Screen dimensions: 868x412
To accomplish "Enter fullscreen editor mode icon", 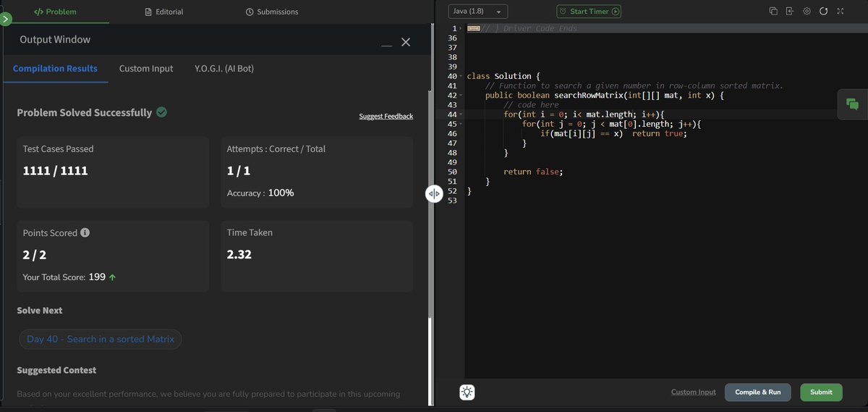I will (841, 12).
